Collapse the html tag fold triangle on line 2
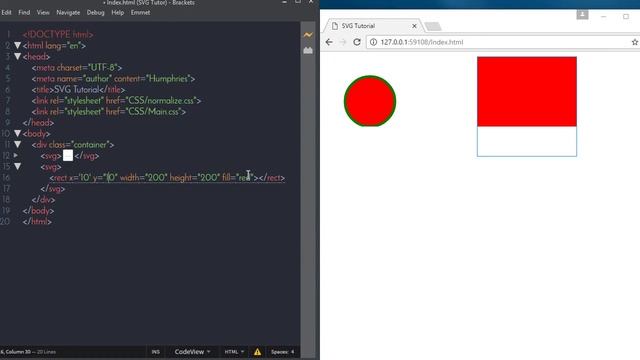This screenshot has height=360, width=640. [18, 45]
